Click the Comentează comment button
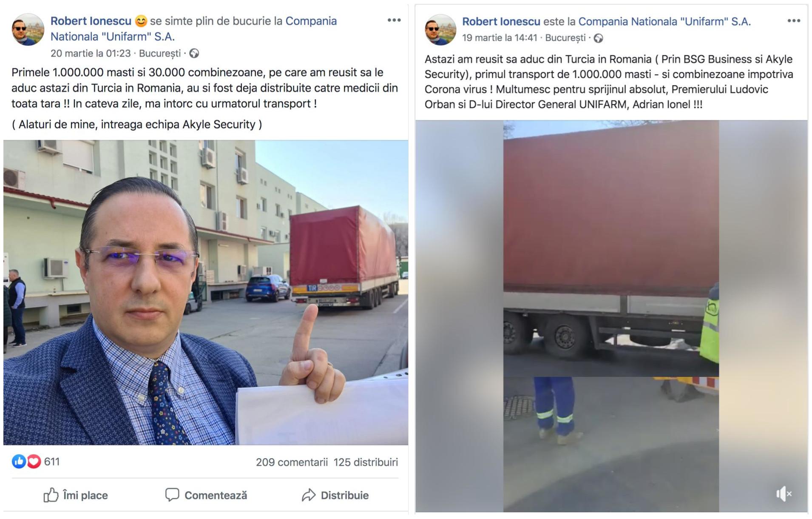Image resolution: width=812 pixels, height=519 pixels. (206, 495)
